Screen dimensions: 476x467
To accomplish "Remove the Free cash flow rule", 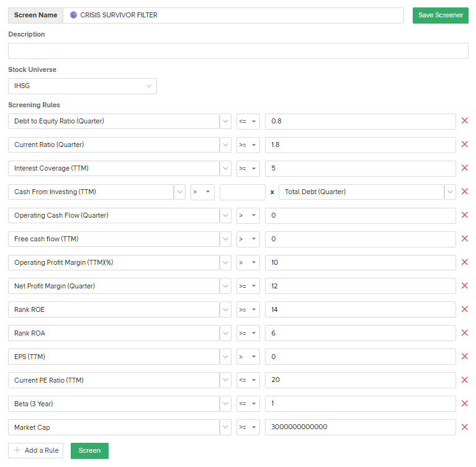I will (464, 239).
